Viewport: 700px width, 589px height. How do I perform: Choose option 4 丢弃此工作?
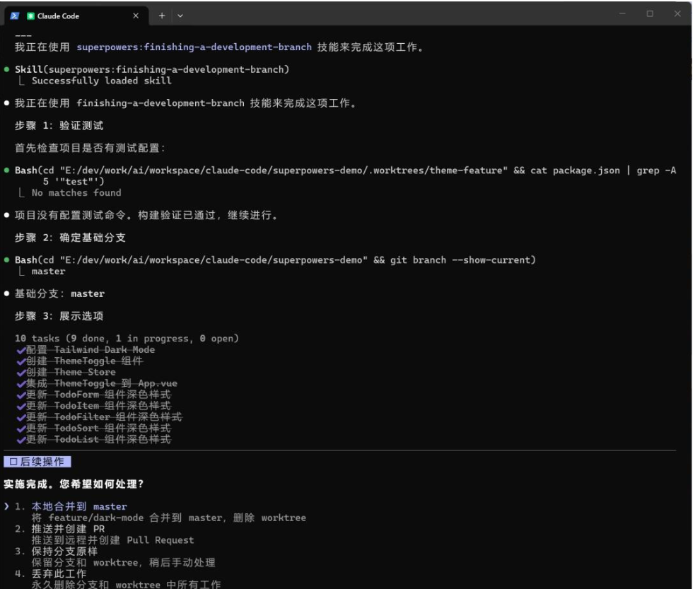[x=59, y=573]
